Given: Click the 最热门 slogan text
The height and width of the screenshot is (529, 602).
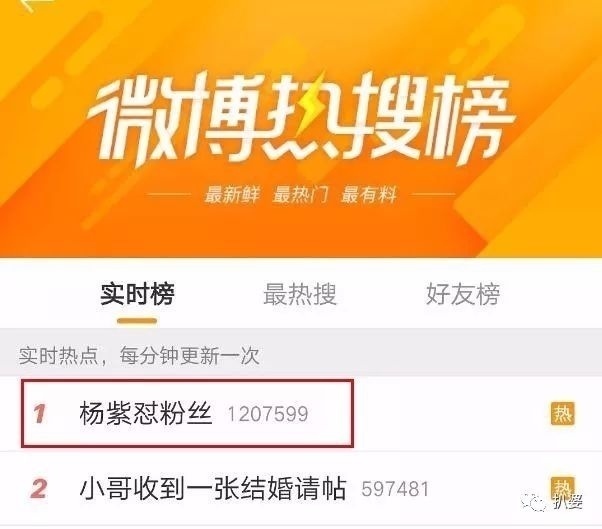Looking at the screenshot, I should point(300,194).
